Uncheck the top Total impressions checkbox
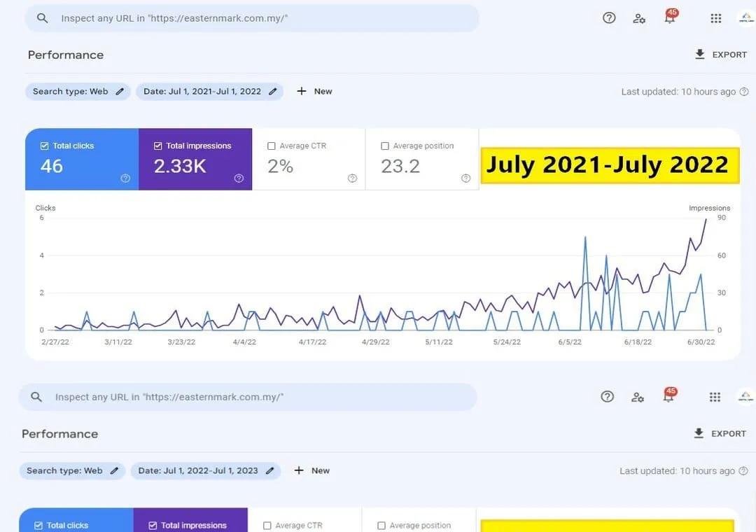 pyautogui.click(x=157, y=146)
